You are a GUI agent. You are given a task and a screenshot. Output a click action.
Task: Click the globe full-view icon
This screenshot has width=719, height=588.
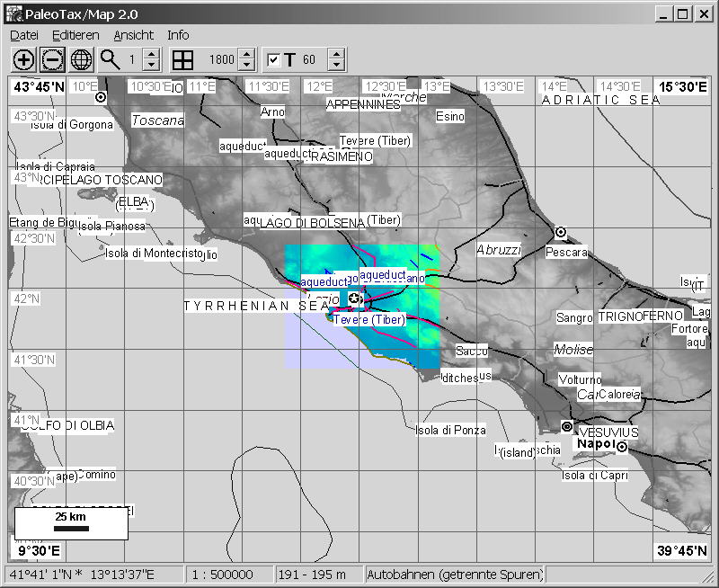(x=81, y=60)
